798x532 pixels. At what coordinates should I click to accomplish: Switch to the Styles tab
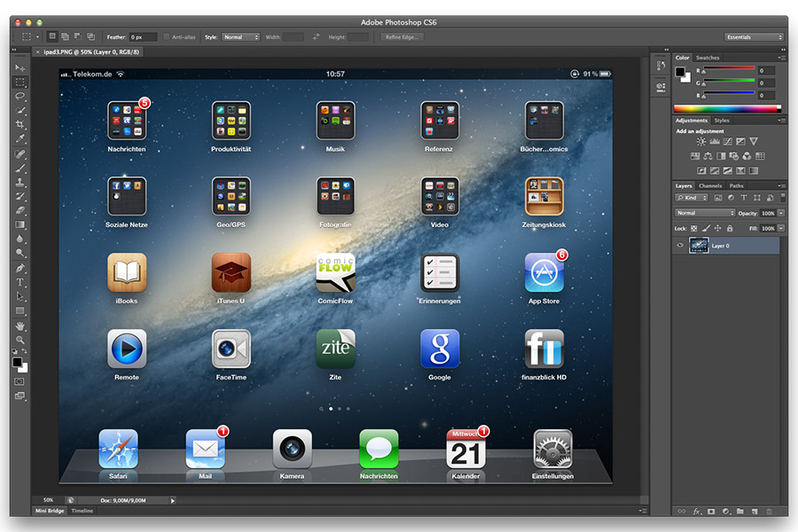tap(722, 121)
